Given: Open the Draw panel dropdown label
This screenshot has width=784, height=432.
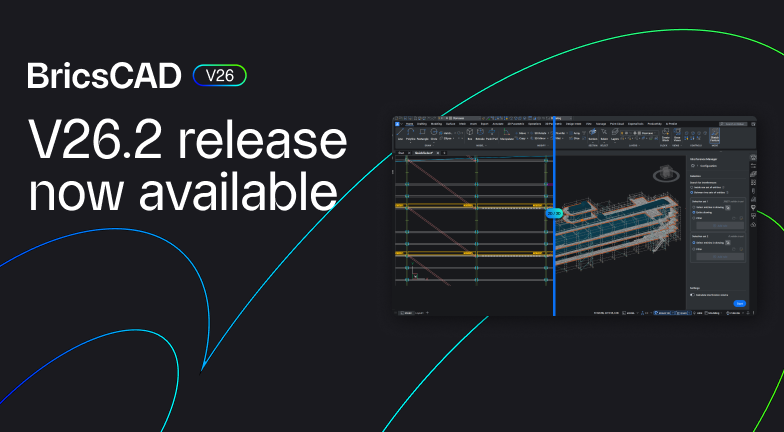Looking at the screenshot, I should coord(426,144).
